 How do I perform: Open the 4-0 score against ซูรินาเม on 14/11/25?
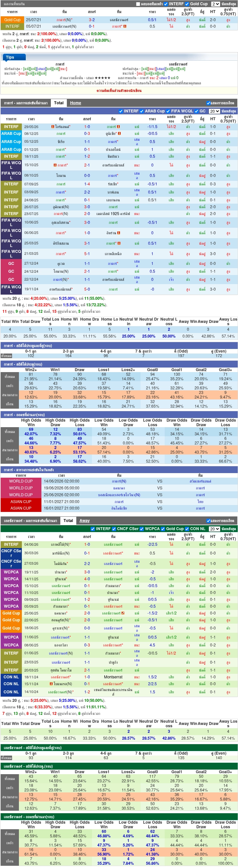click(87, 579)
